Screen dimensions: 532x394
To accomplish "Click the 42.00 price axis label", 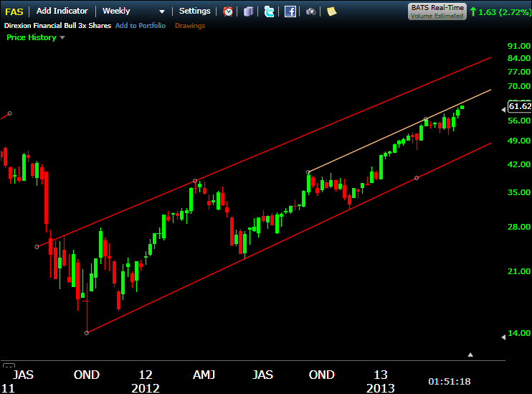I will pos(519,164).
